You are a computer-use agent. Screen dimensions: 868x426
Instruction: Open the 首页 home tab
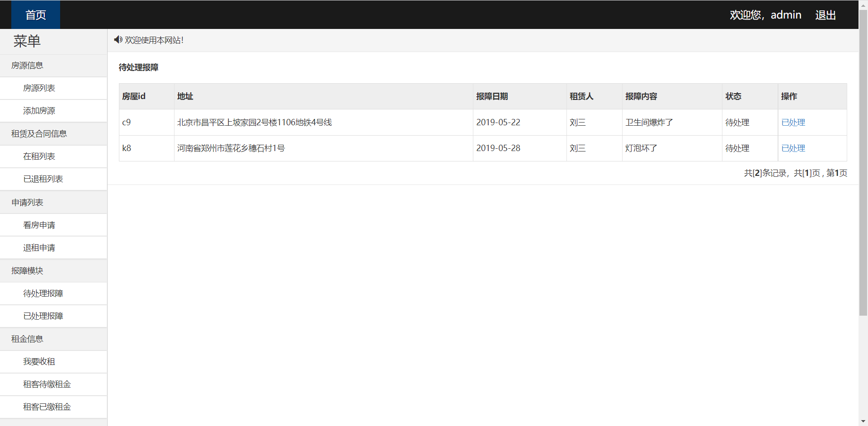coord(36,15)
